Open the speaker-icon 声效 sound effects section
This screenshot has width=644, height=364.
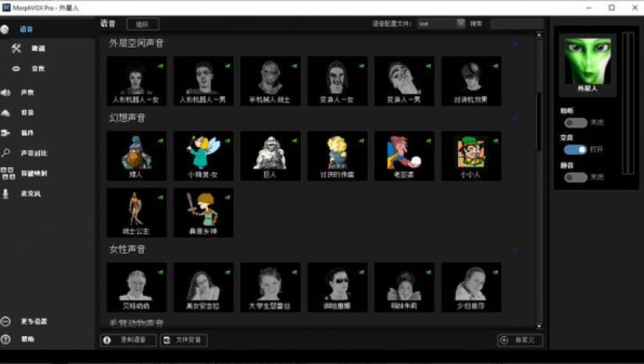pos(27,92)
